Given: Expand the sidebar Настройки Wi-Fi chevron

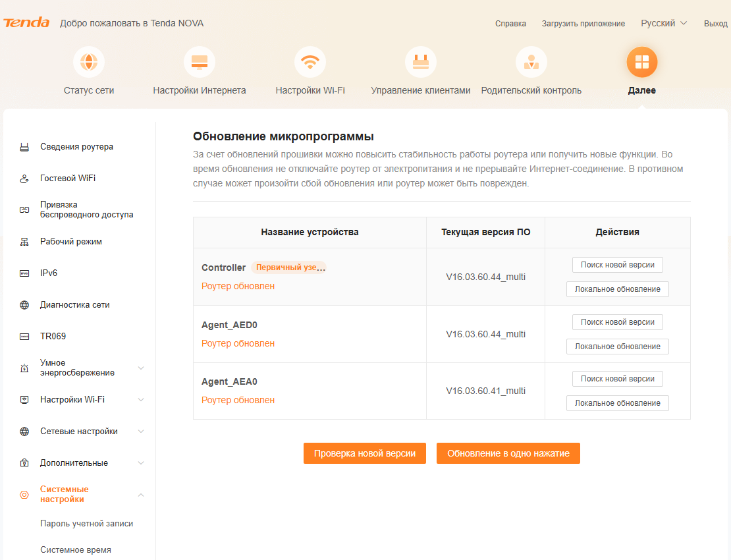Looking at the screenshot, I should click(141, 400).
